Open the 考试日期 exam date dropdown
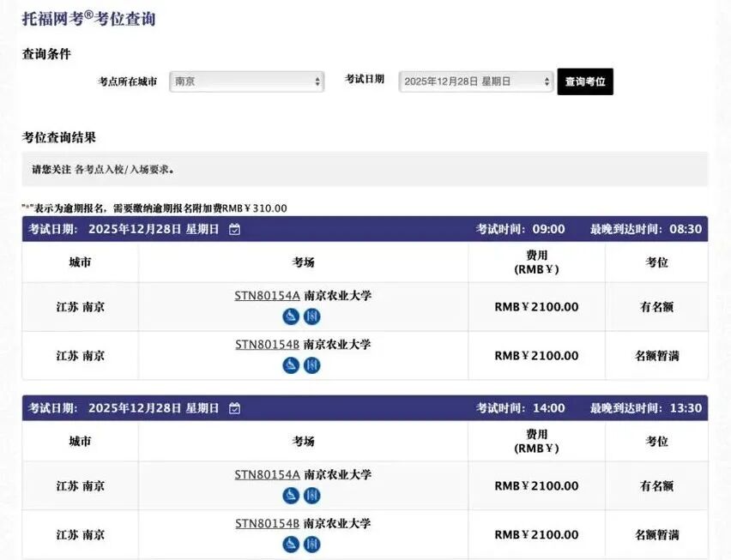This screenshot has width=731, height=560. [470, 81]
